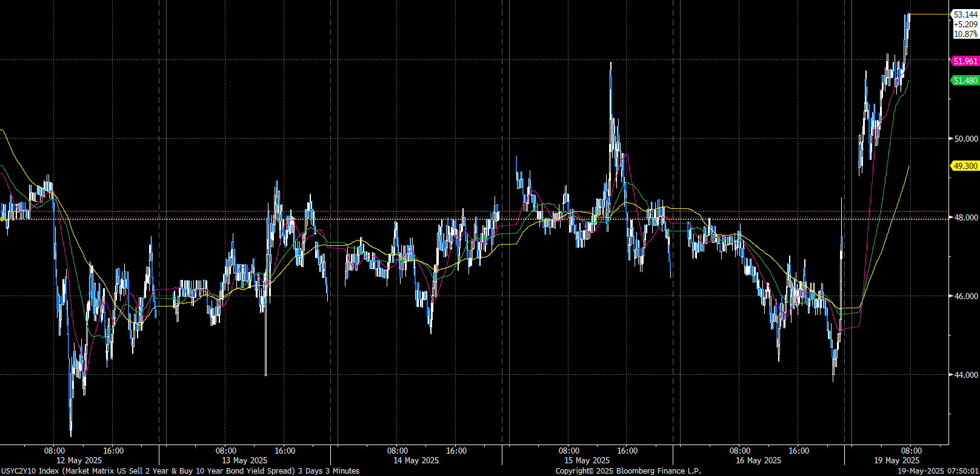Click the 10.87% percent change value

click(965, 35)
